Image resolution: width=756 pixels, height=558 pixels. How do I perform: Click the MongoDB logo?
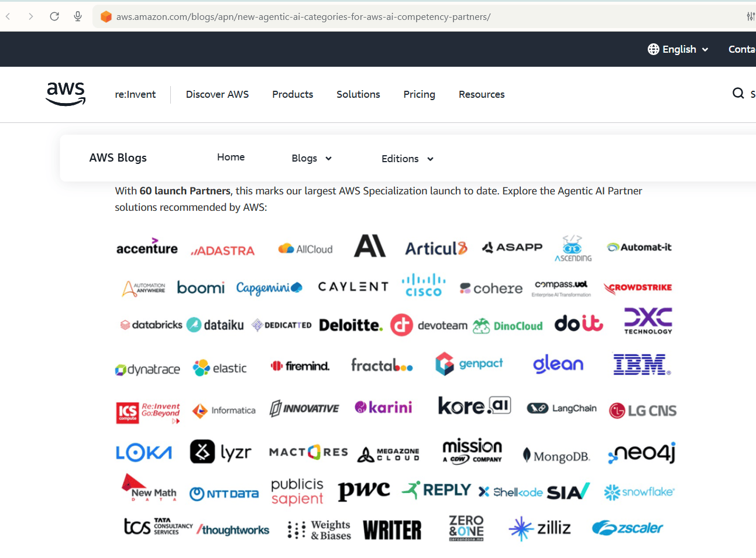[556, 456]
